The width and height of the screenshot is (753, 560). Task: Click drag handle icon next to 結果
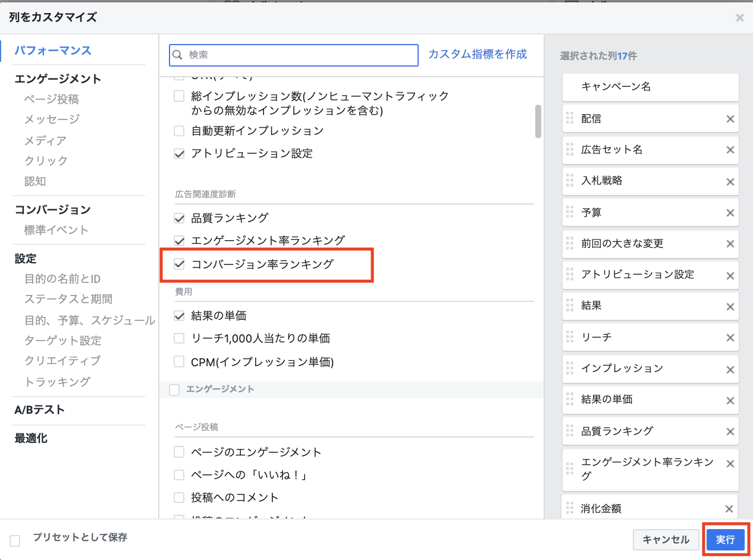[569, 306]
